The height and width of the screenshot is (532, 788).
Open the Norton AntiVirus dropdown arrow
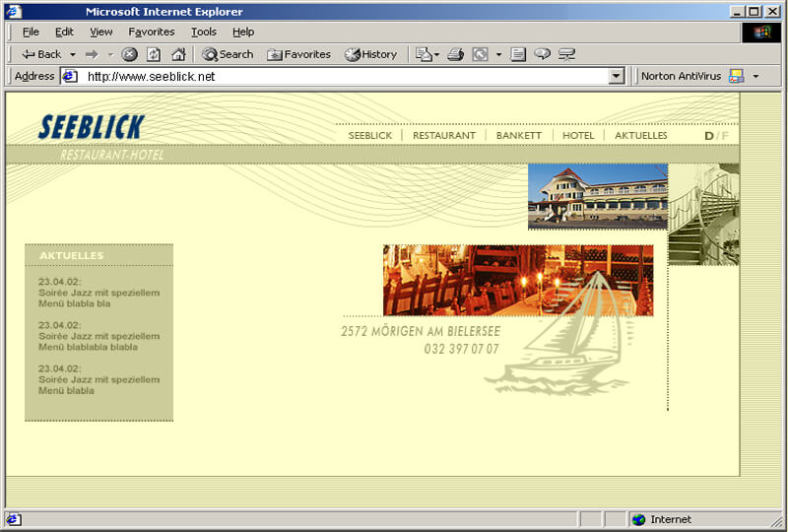click(755, 77)
